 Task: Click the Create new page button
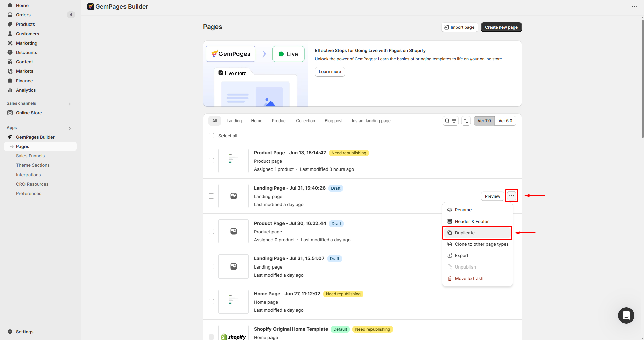(x=501, y=27)
